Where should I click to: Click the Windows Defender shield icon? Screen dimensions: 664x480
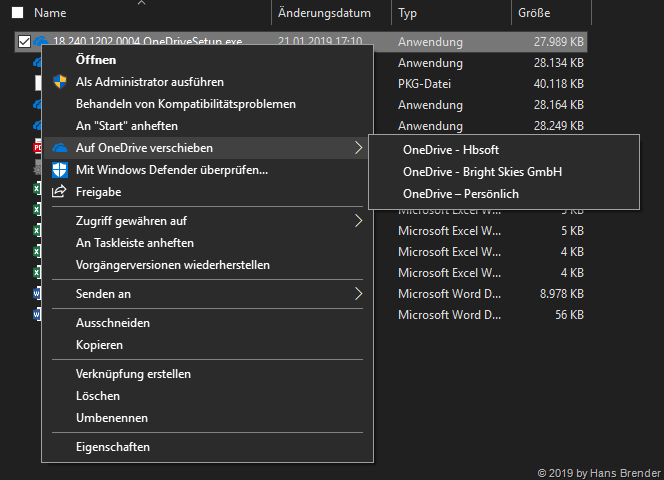(x=59, y=170)
